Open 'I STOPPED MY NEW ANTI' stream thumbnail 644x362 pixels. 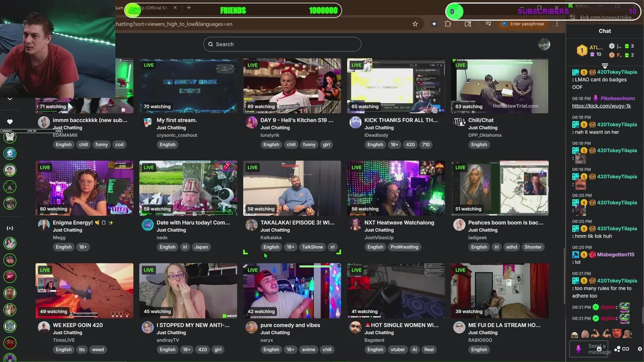pos(188,291)
